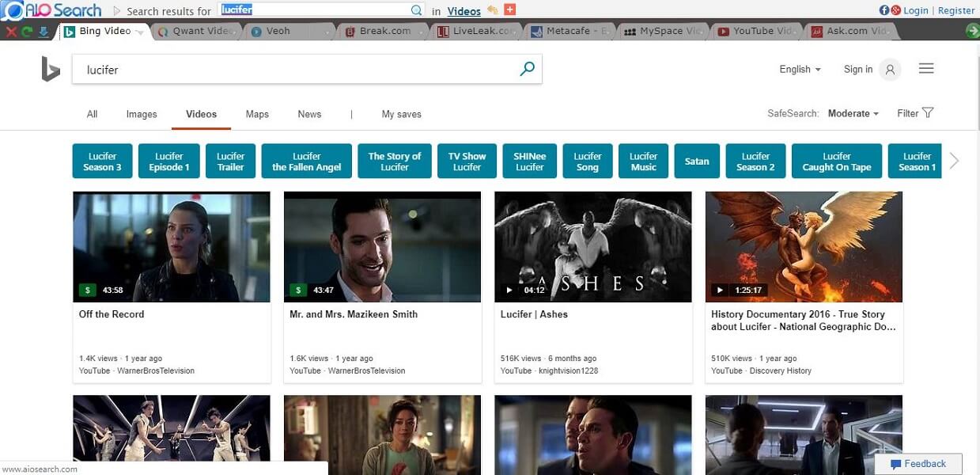Click the user avatar icon beside Sign in
This screenshot has height=475, width=980.
tap(890, 70)
